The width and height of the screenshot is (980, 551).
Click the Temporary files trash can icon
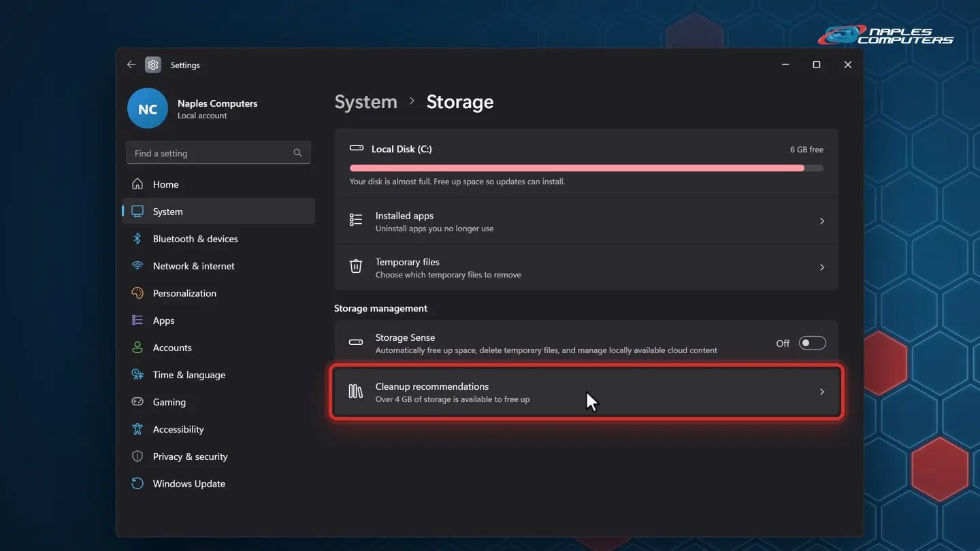coord(356,267)
